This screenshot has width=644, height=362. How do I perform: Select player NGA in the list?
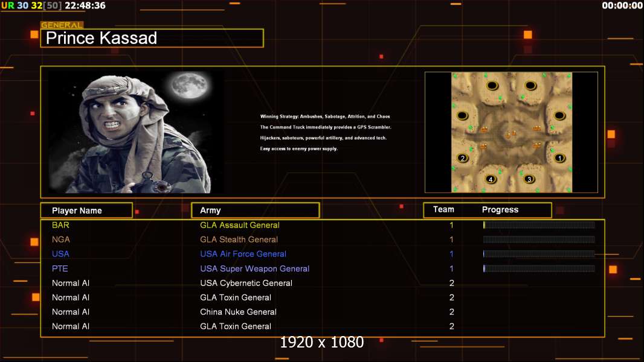pos(61,240)
